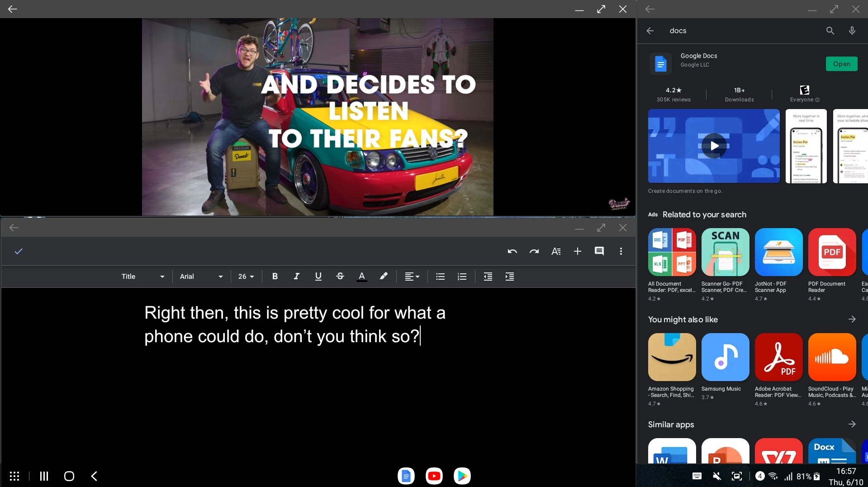The image size is (868, 487).
Task: Open JotNot PDF Scanner App
Action: (778, 264)
